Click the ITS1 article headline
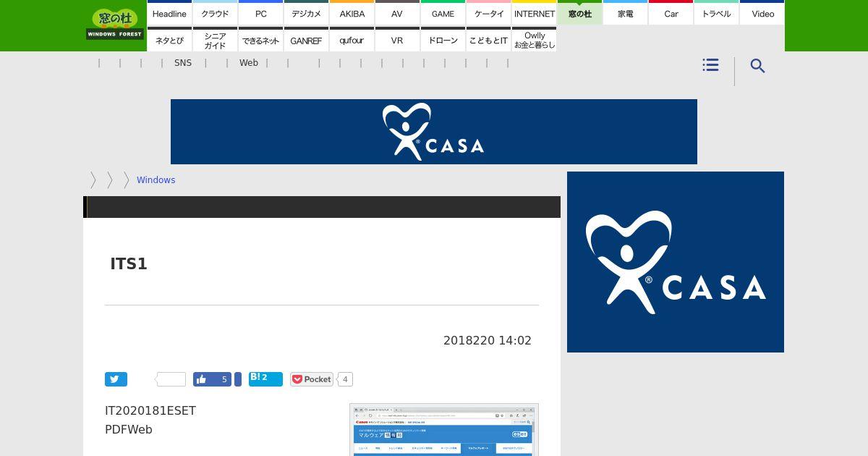This screenshot has height=456, width=868. tap(129, 264)
